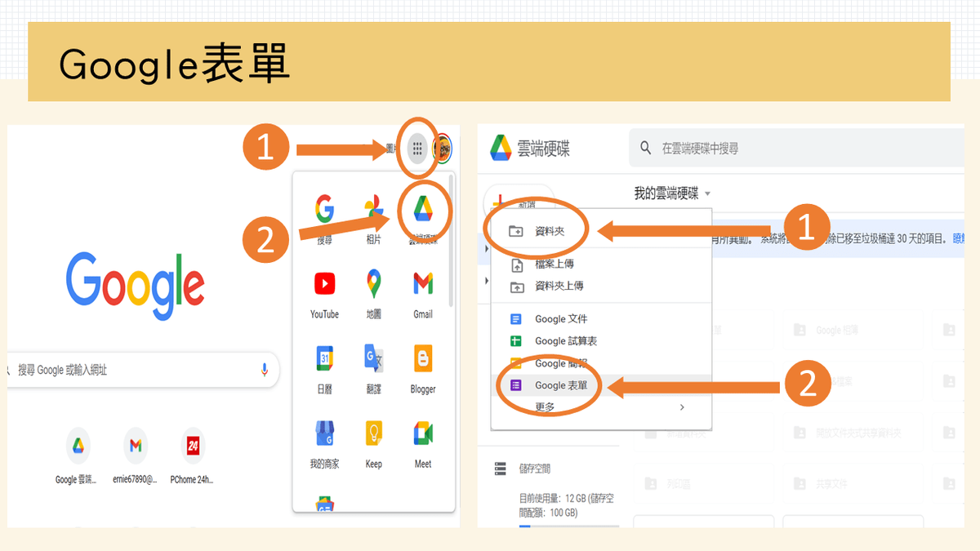Viewport: 980px width, 551px height.
Task: Launch YouTube from the apps panel
Action: (x=324, y=294)
